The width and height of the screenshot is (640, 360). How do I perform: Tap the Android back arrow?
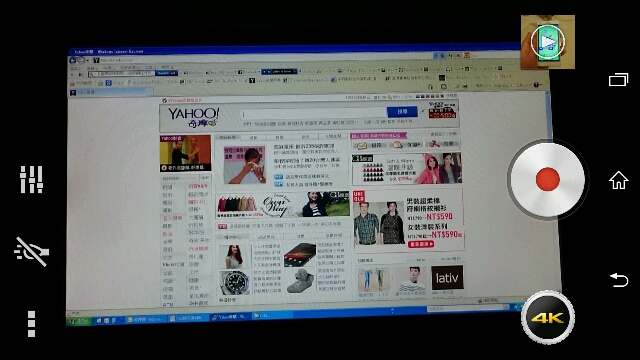[x=618, y=280]
